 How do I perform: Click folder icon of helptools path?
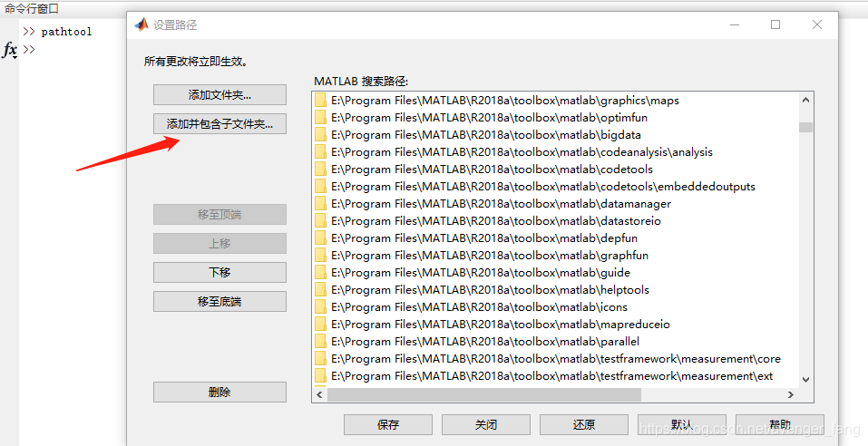(x=320, y=289)
